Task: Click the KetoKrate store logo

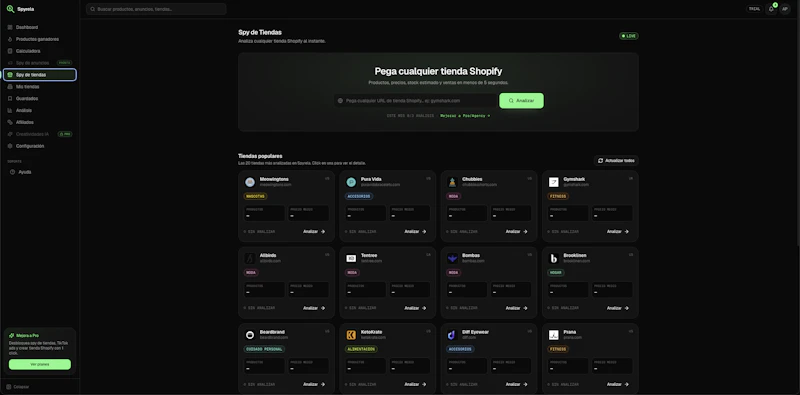Action: [351, 335]
